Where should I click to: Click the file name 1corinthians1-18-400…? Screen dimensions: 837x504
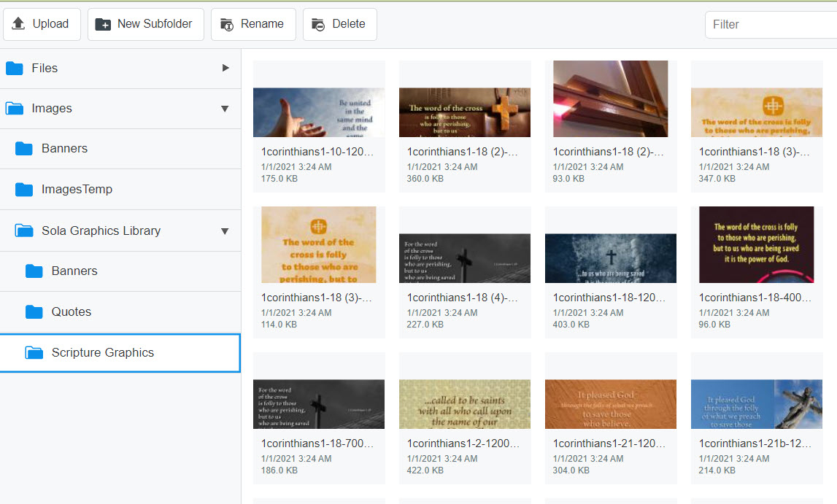[x=755, y=298]
